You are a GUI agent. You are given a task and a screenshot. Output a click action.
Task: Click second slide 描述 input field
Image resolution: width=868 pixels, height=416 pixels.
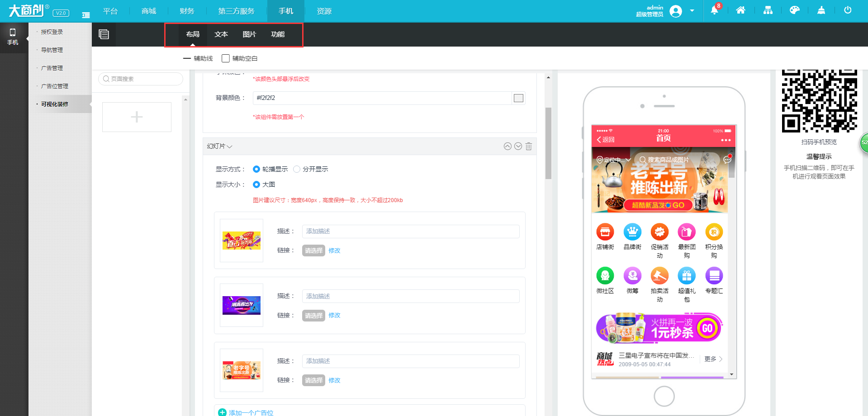[x=411, y=296]
